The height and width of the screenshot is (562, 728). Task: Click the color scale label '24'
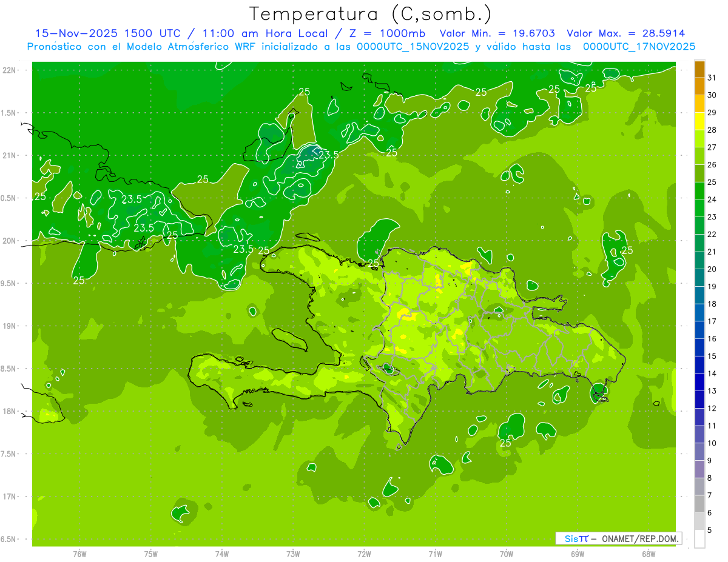pyautogui.click(x=712, y=199)
